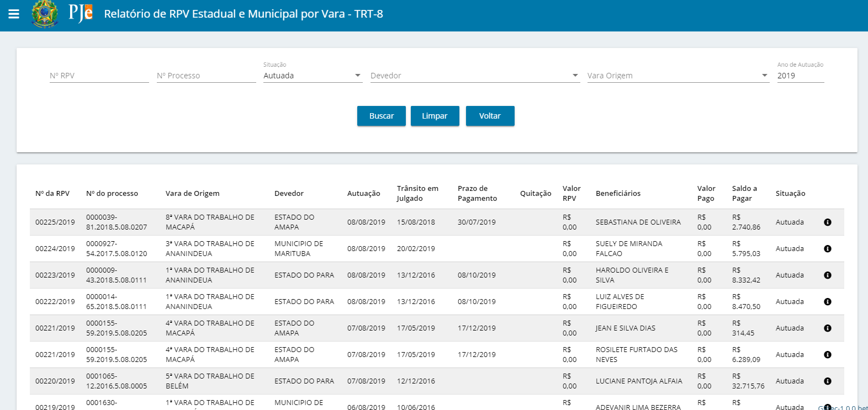
Task: Click the page title Relatório de RPV Estadual
Action: (x=244, y=14)
